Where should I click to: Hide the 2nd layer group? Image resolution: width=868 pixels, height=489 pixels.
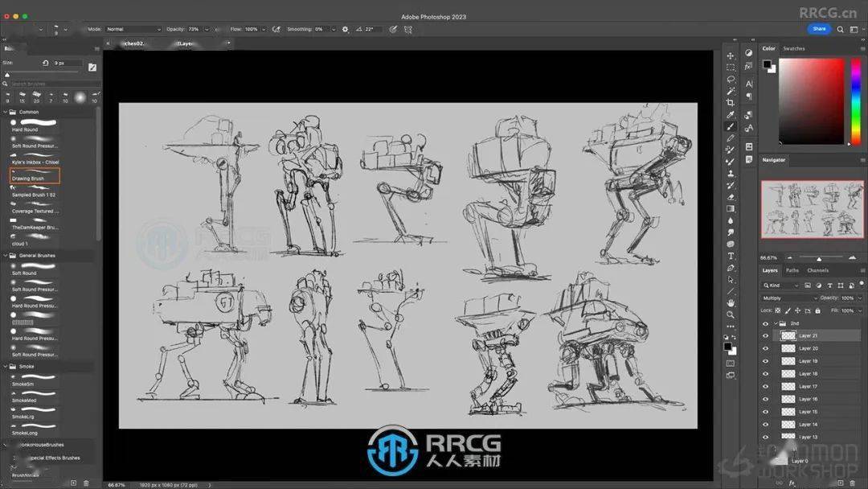click(765, 323)
